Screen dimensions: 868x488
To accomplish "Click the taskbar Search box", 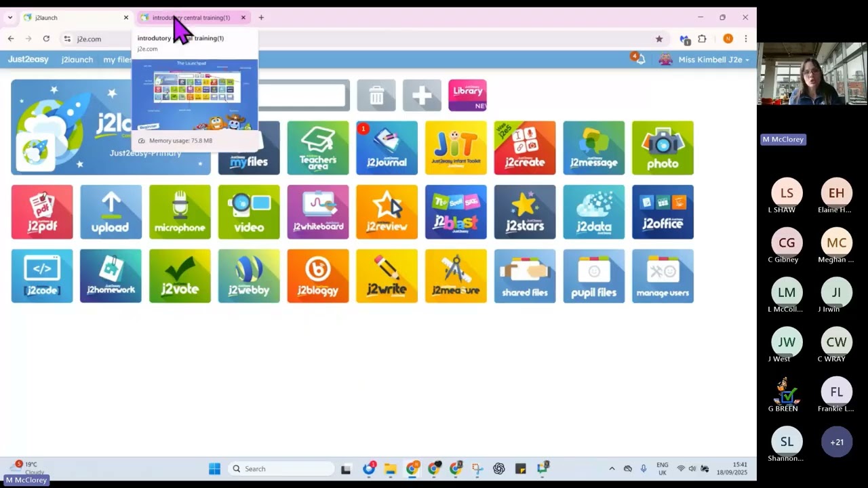I will point(281,468).
